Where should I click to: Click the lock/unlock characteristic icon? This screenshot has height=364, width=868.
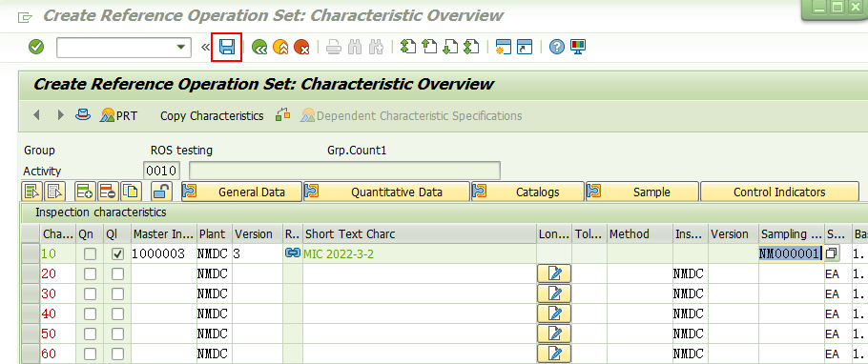coord(160,192)
